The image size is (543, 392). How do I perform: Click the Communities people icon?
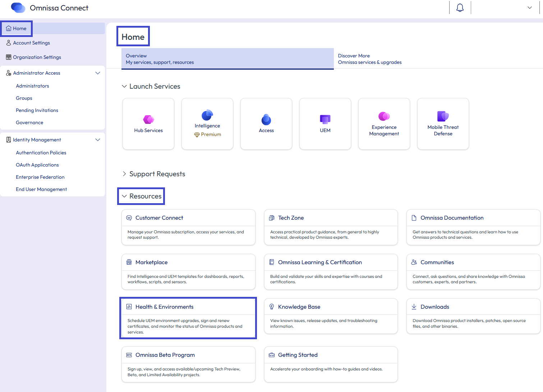click(x=414, y=262)
